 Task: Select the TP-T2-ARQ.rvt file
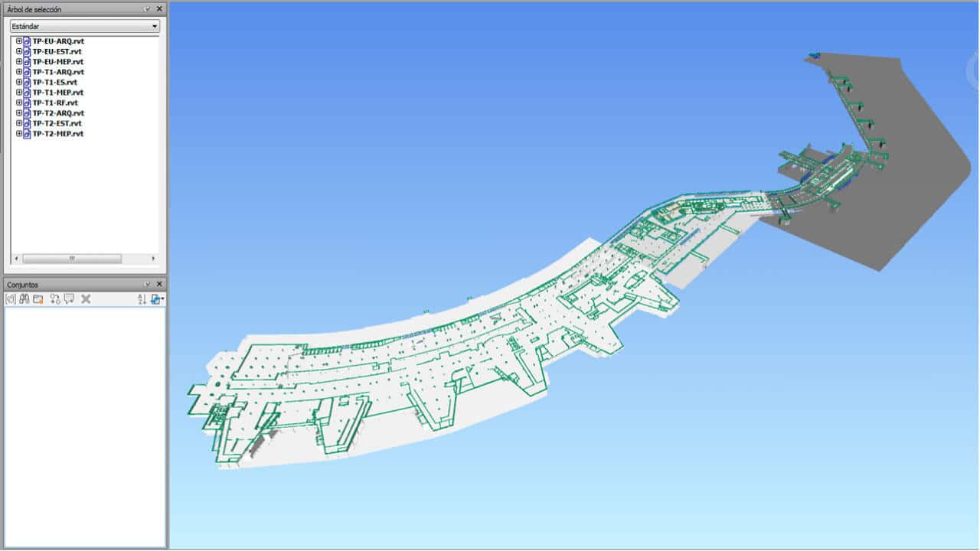[x=57, y=113]
